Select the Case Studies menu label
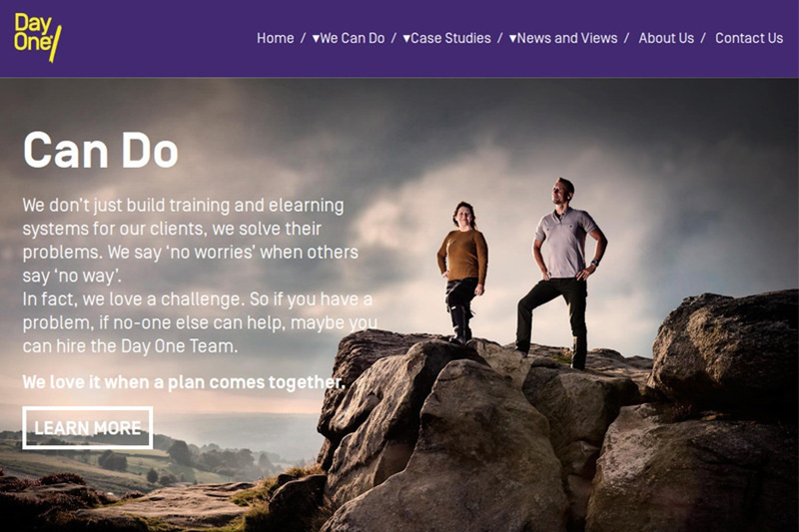 [451, 38]
